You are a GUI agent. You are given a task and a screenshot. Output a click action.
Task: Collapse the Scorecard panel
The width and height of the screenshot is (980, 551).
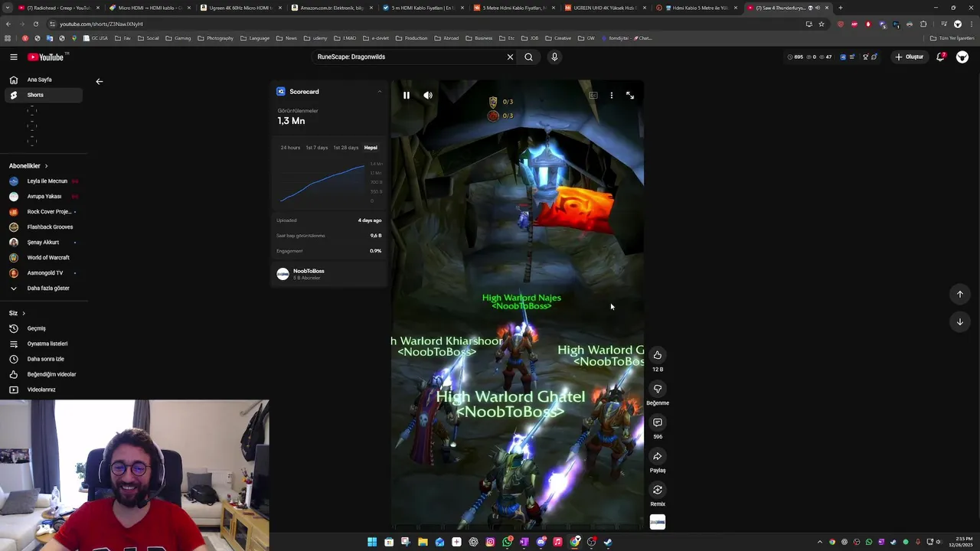point(379,91)
